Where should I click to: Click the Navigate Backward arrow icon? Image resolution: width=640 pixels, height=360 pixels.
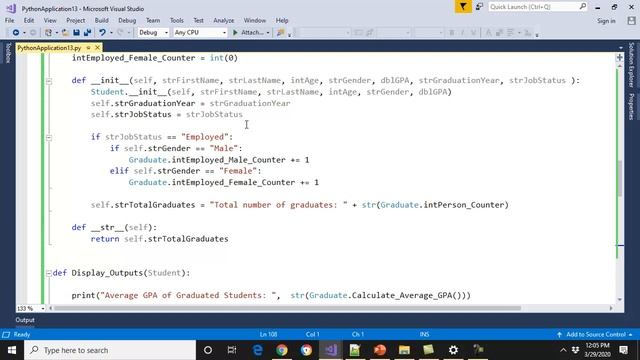tap(16, 32)
